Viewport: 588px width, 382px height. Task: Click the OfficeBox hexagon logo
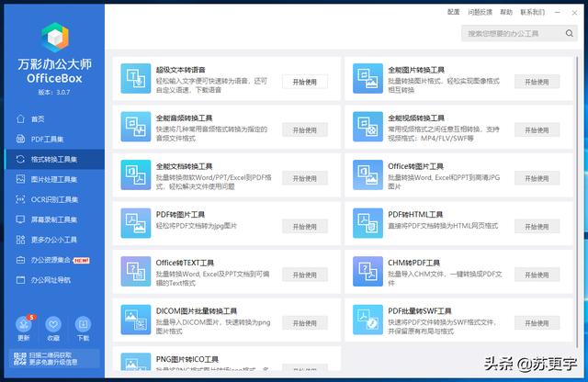point(55,37)
